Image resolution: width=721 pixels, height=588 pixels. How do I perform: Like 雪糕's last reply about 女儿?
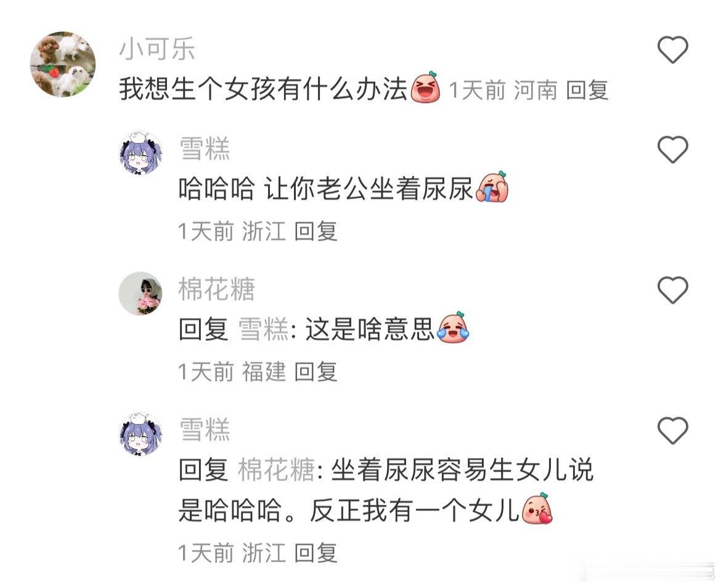point(673,430)
